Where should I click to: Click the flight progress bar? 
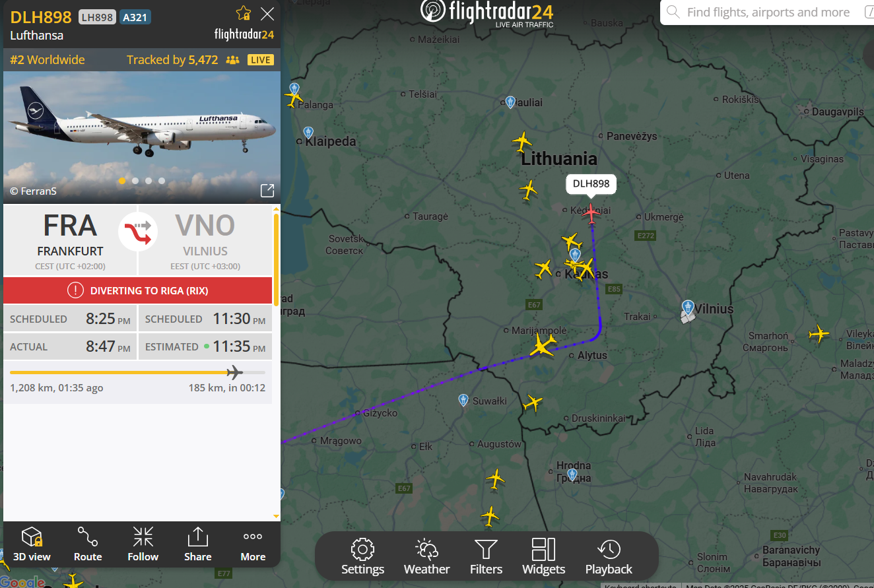coord(137,373)
